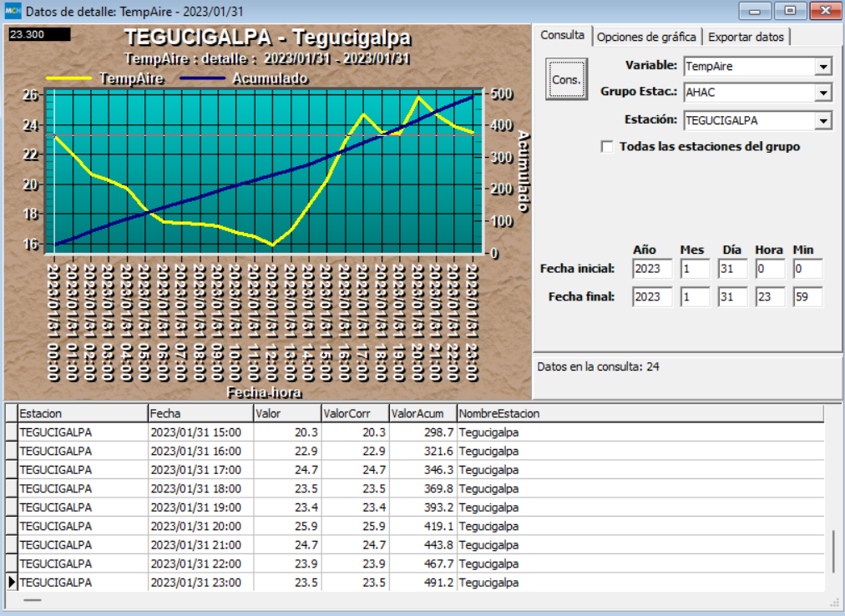Click Fecha cell 2023/01/31 22:00

pyautogui.click(x=200, y=563)
